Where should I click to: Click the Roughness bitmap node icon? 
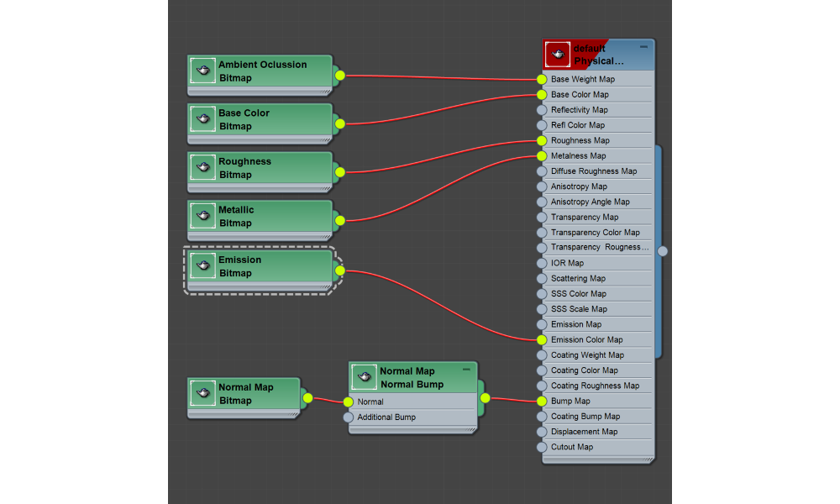coord(203,167)
